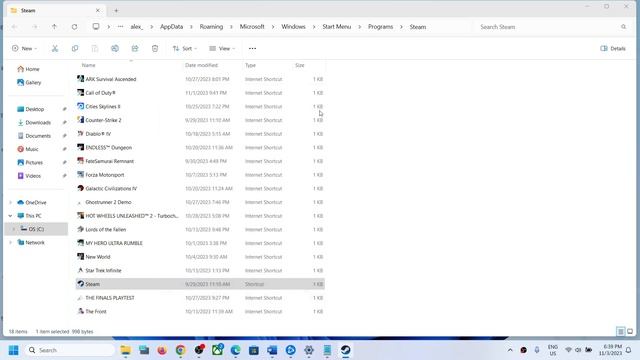640x360 pixels.
Task: Select AppData in the address breadcrumb
Action: point(171,27)
